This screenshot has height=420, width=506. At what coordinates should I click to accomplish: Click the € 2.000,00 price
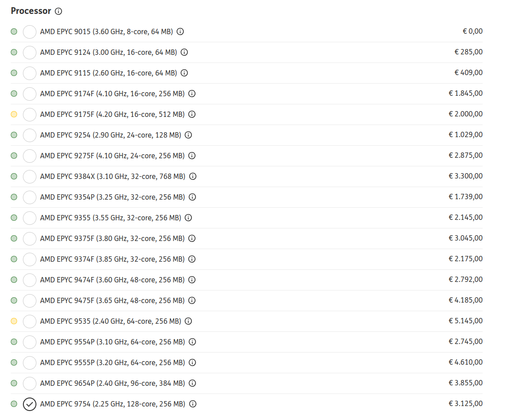point(466,114)
